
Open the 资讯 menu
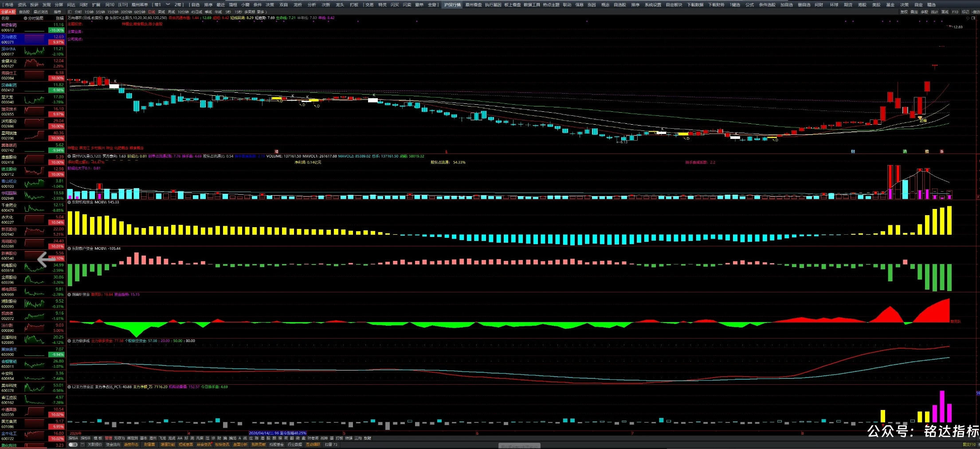point(22,5)
